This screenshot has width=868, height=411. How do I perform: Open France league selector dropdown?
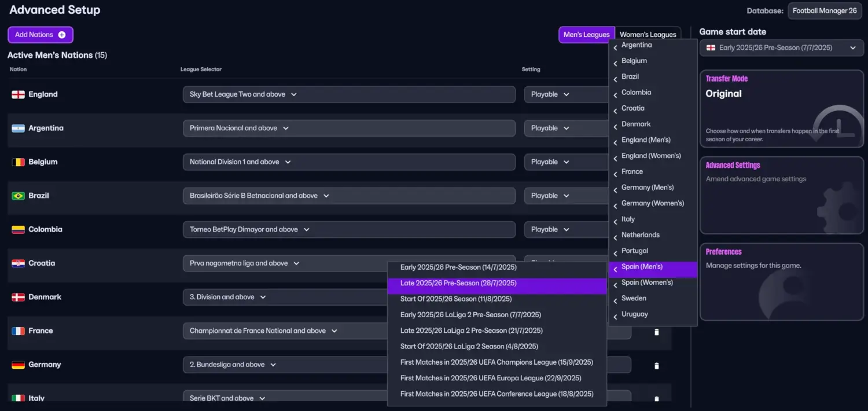click(285, 331)
